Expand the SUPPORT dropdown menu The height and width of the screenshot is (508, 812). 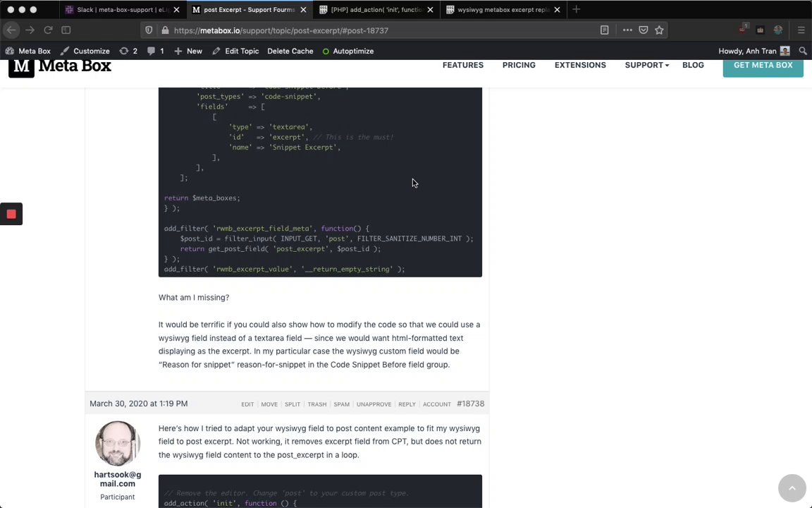click(647, 65)
